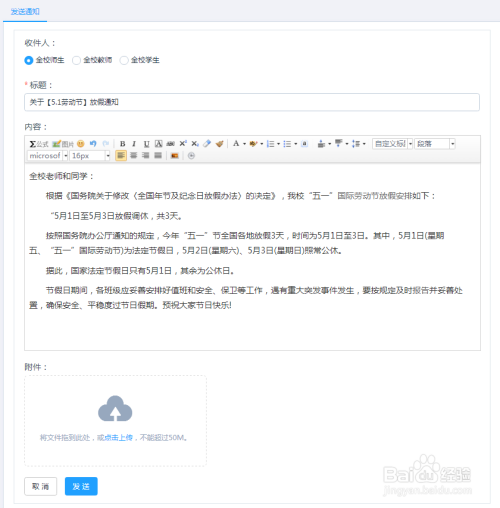Center-align the paragraph text

133,156
